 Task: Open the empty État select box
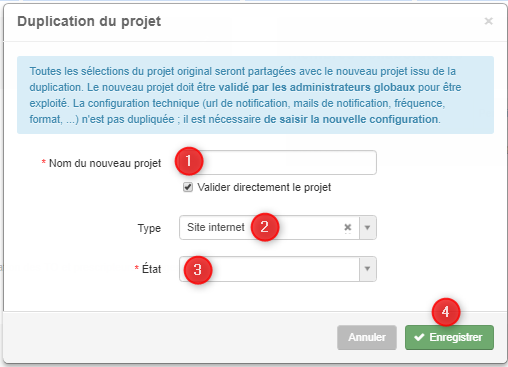click(x=278, y=269)
